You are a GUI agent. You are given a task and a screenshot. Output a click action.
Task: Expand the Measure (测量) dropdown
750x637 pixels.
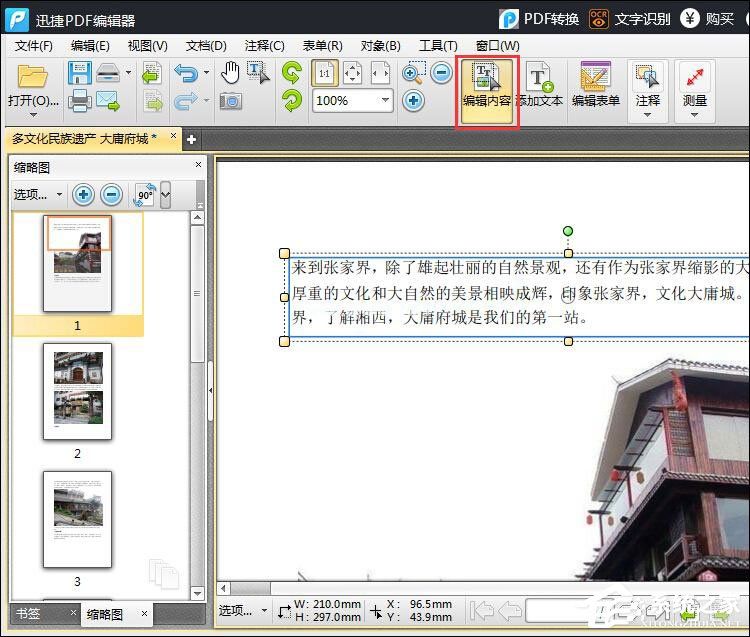[x=695, y=114]
